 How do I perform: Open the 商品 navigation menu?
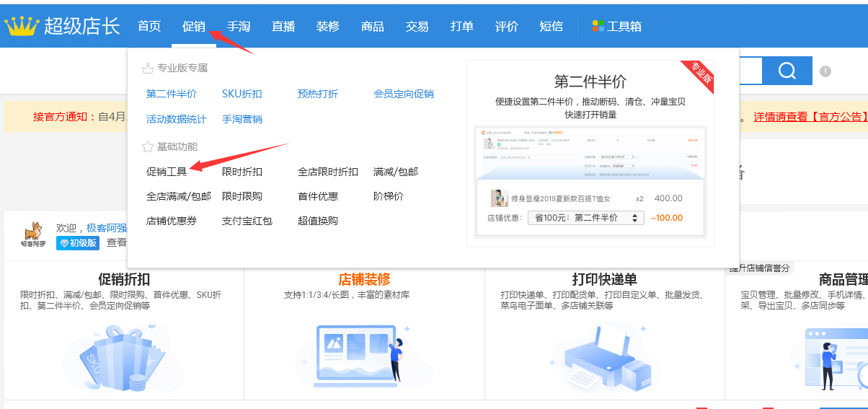click(373, 26)
